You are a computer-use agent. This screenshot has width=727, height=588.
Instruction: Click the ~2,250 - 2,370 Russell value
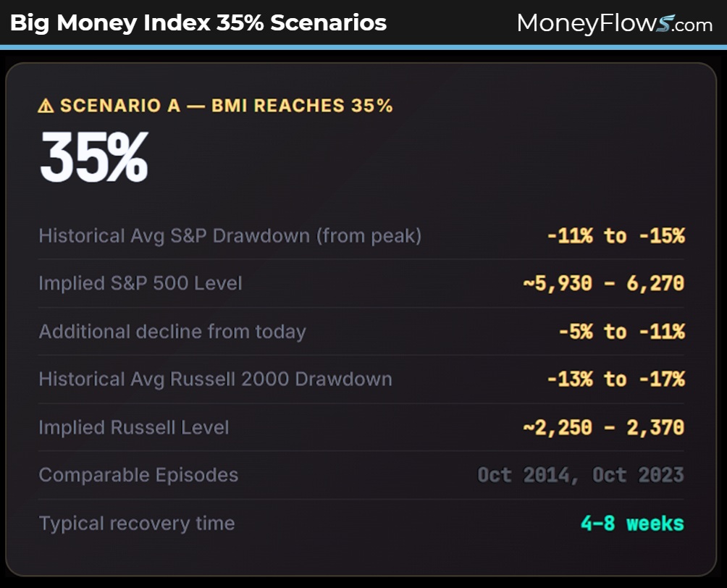603,427
